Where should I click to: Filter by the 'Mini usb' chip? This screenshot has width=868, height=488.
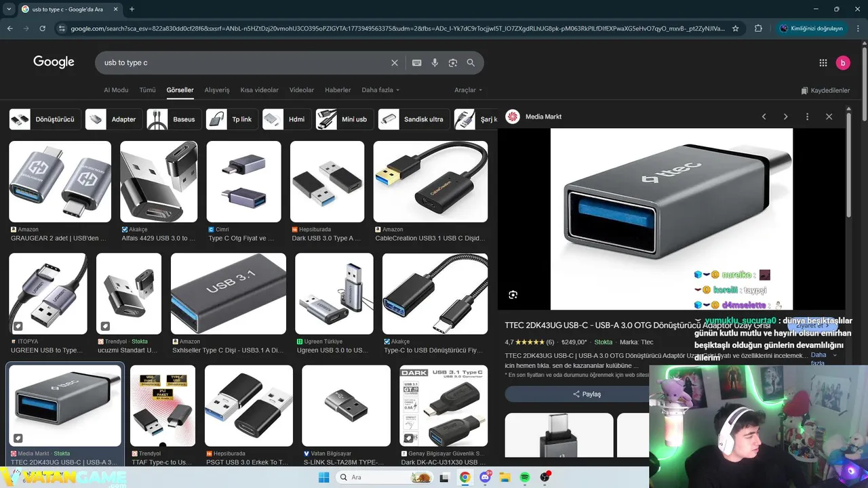point(344,119)
